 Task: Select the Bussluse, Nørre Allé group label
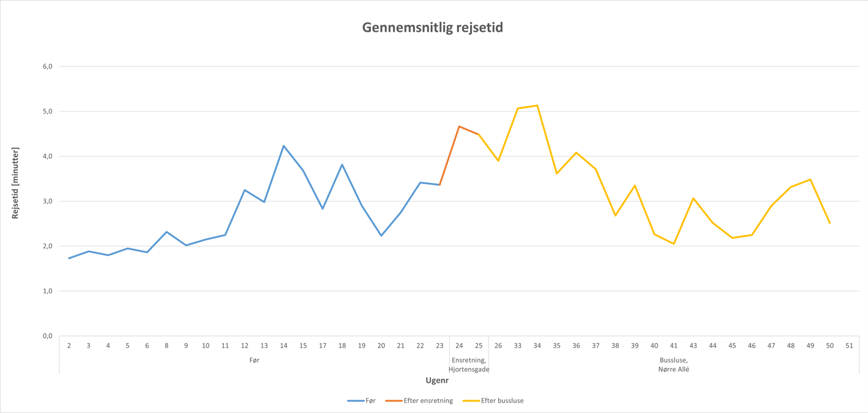[x=674, y=365]
